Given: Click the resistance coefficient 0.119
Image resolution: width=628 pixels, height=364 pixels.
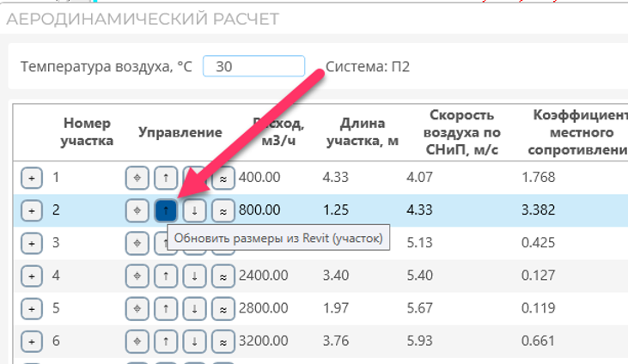Looking at the screenshot, I should [539, 308].
